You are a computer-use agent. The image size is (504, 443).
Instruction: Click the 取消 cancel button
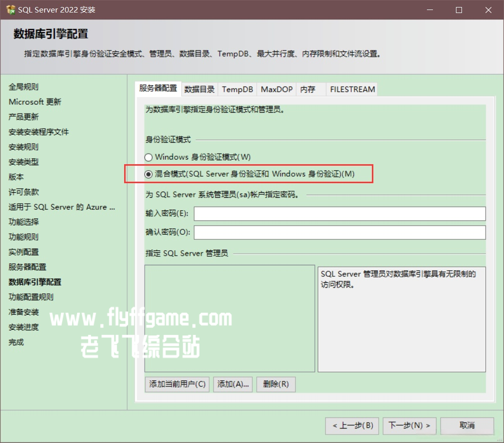pos(467,425)
